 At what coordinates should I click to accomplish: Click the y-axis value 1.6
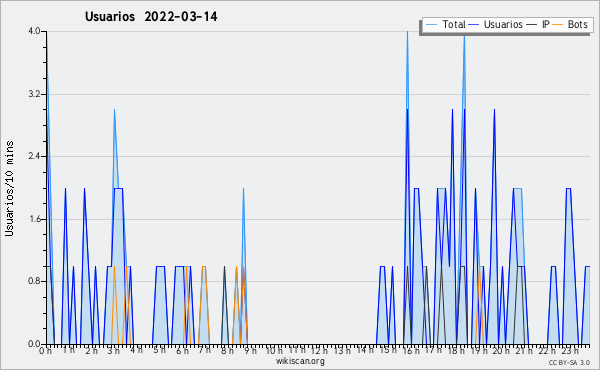coord(34,219)
